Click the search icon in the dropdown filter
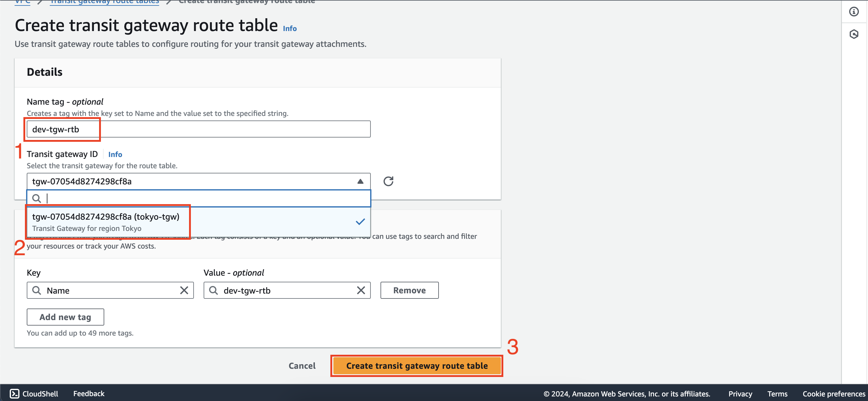 click(x=36, y=198)
